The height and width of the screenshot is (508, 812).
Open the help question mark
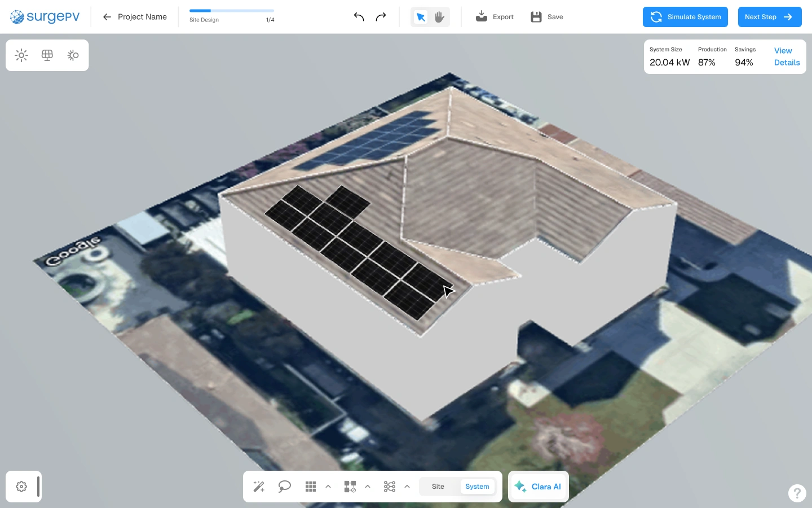point(797,493)
